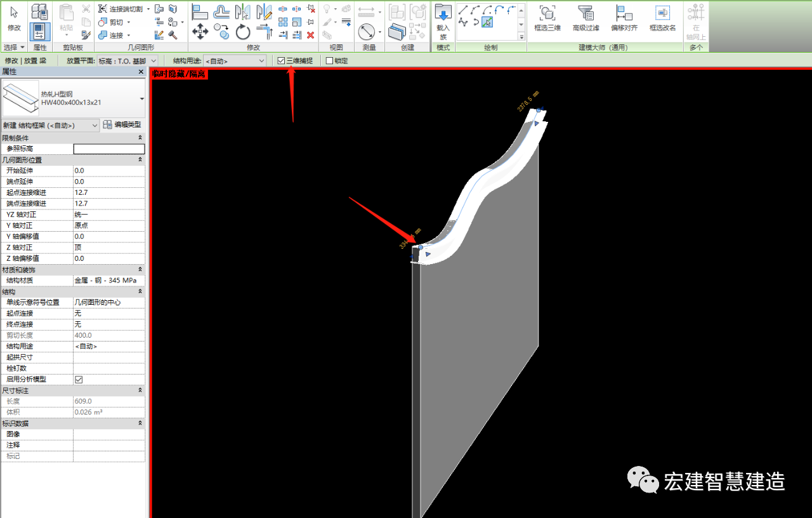Collapse the 标识数据 section
The width and height of the screenshot is (812, 518).
click(140, 423)
